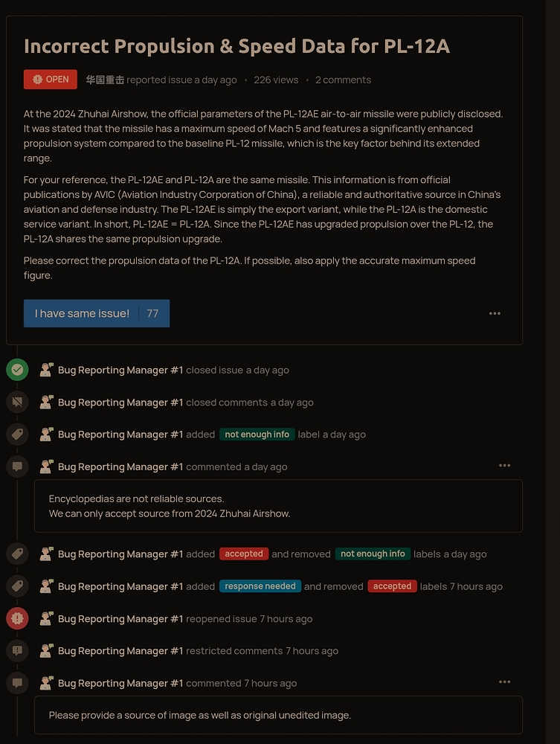Image resolution: width=560 pixels, height=744 pixels.
Task: Click the 'response needed' label badge
Action: pos(260,586)
